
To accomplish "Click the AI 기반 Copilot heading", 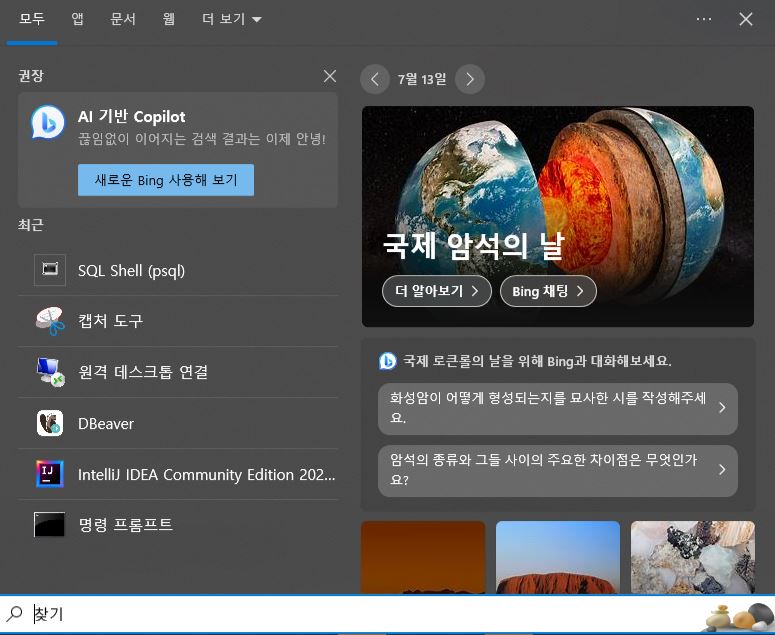I will 131,117.
